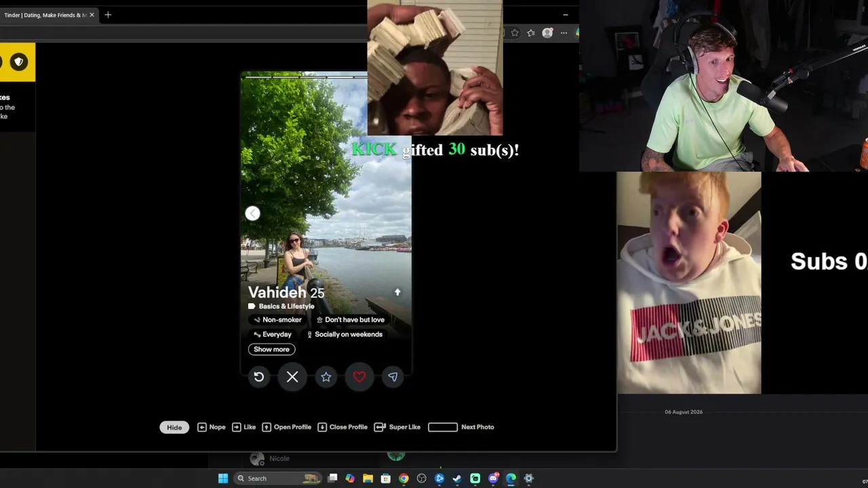Open a new browser tab
Viewport: 868px width, 488px height.
click(108, 15)
